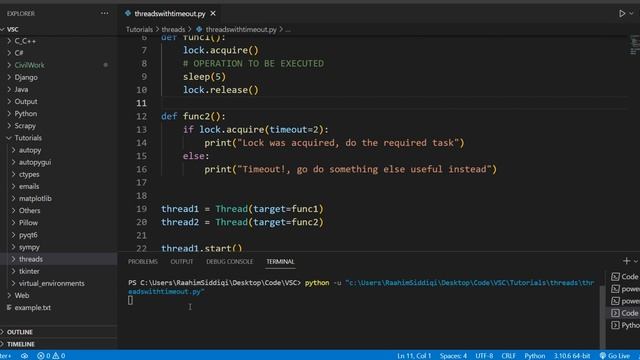Expand the CivilWork folder
This screenshot has width=640, height=360.
pyautogui.click(x=29, y=65)
